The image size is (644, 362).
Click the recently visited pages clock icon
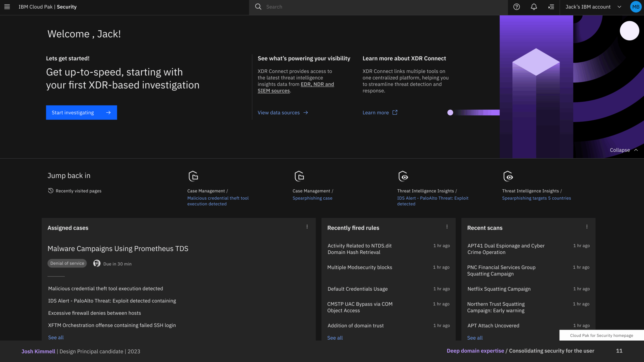point(51,191)
